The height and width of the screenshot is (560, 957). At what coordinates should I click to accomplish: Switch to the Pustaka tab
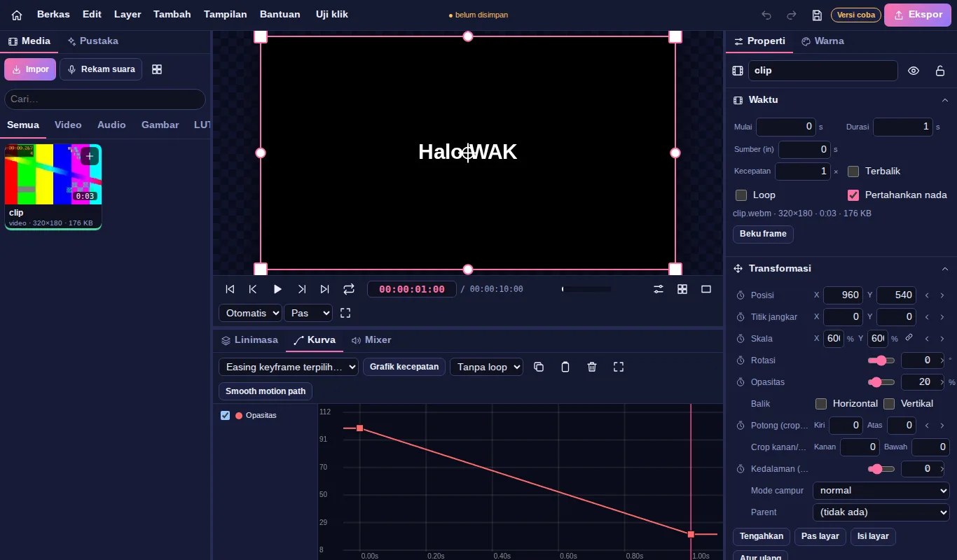[92, 41]
